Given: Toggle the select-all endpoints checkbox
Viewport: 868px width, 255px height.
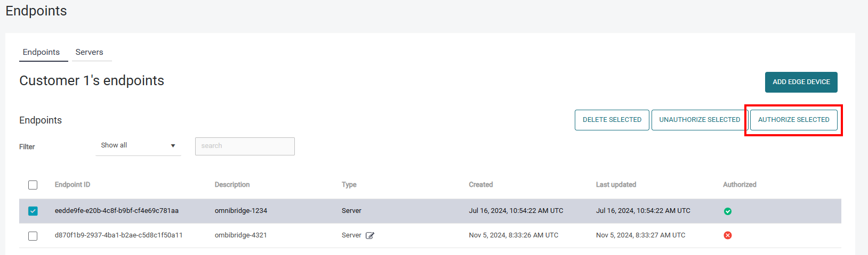Looking at the screenshot, I should (x=33, y=185).
